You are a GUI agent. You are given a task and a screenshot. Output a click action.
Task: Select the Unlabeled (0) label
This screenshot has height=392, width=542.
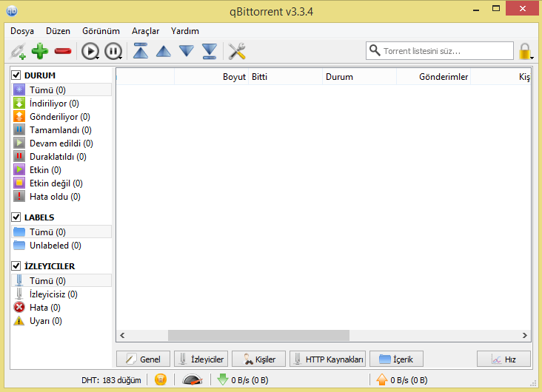(61, 246)
